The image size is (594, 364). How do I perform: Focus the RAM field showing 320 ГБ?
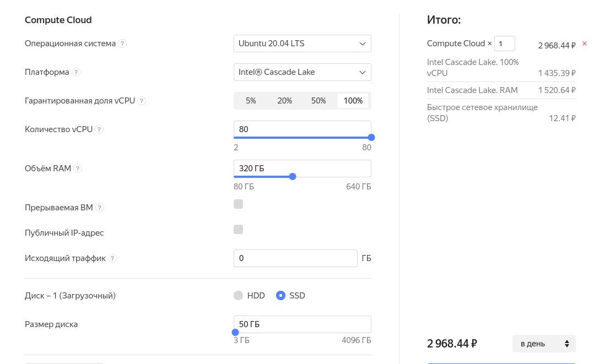(303, 168)
